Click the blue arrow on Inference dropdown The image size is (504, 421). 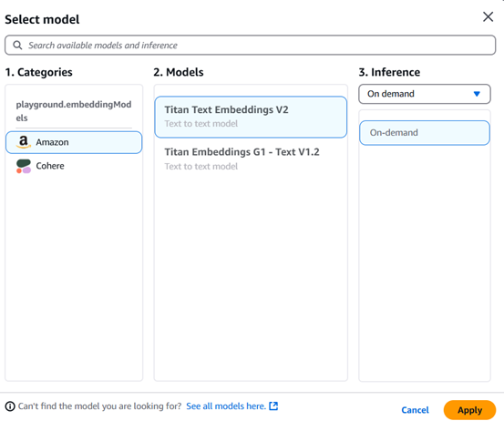point(477,94)
